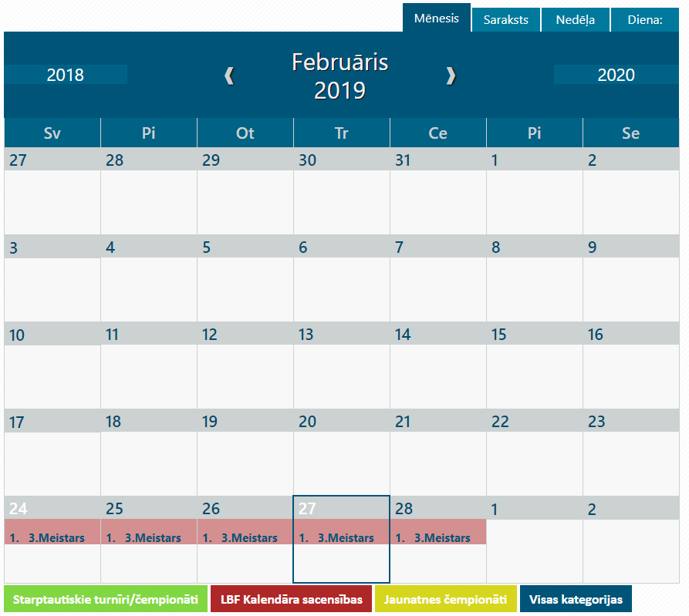Switch to Nedēļa week view
The height and width of the screenshot is (616, 689).
[575, 20]
